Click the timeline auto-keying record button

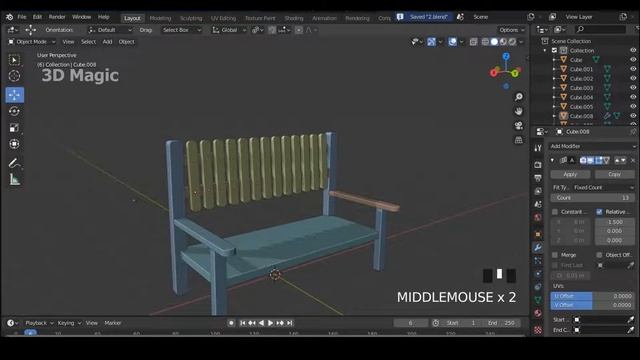[231, 323]
